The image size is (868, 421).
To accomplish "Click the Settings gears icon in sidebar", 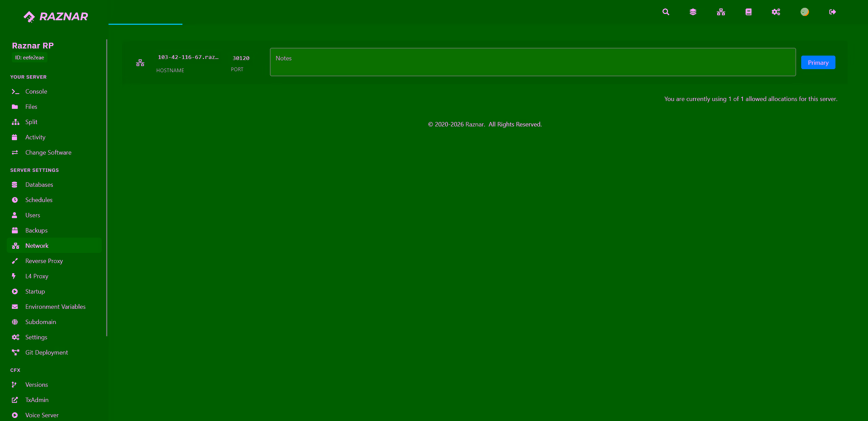I will click(x=16, y=337).
